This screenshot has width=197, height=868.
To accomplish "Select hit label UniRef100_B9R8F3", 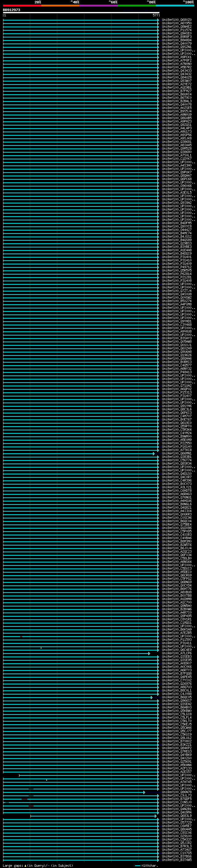I will coord(177,37).
